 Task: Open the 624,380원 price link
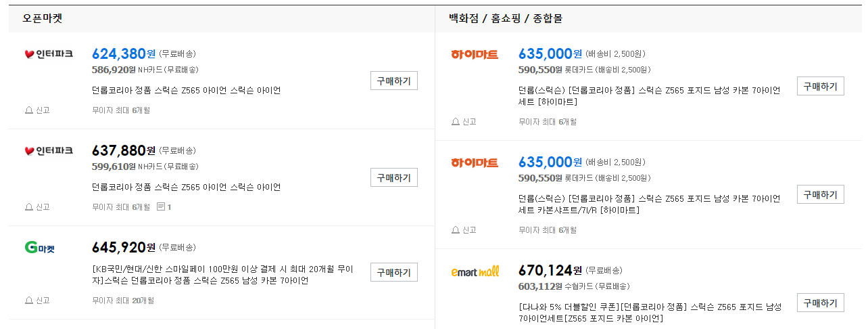(x=118, y=54)
